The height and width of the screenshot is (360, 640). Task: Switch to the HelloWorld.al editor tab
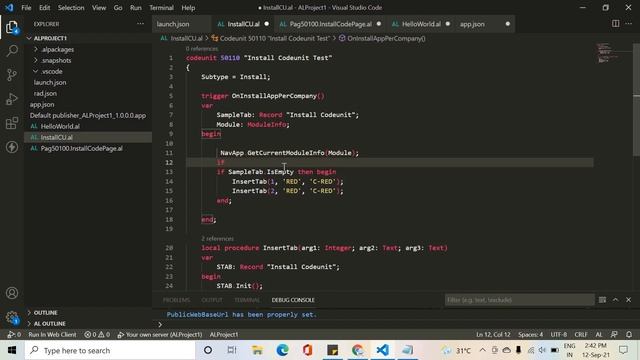pyautogui.click(x=421, y=24)
